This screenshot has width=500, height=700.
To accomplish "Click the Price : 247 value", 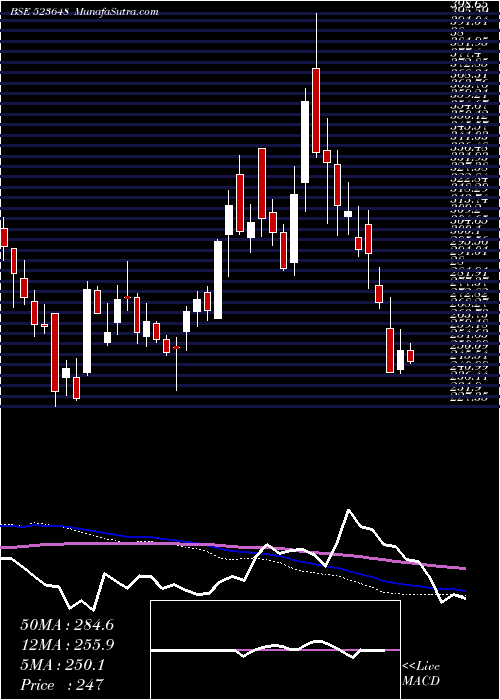I will [62, 685].
